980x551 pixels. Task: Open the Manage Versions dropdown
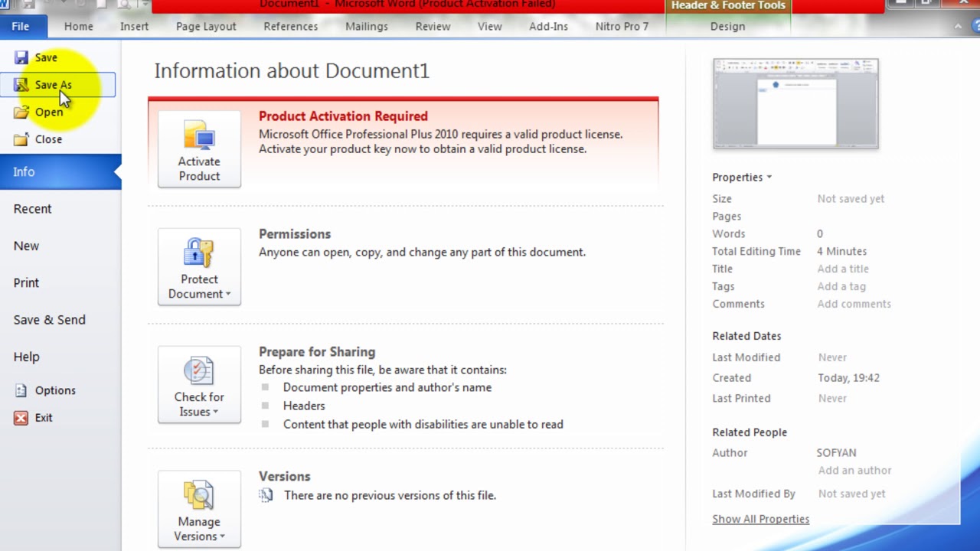pos(199,510)
